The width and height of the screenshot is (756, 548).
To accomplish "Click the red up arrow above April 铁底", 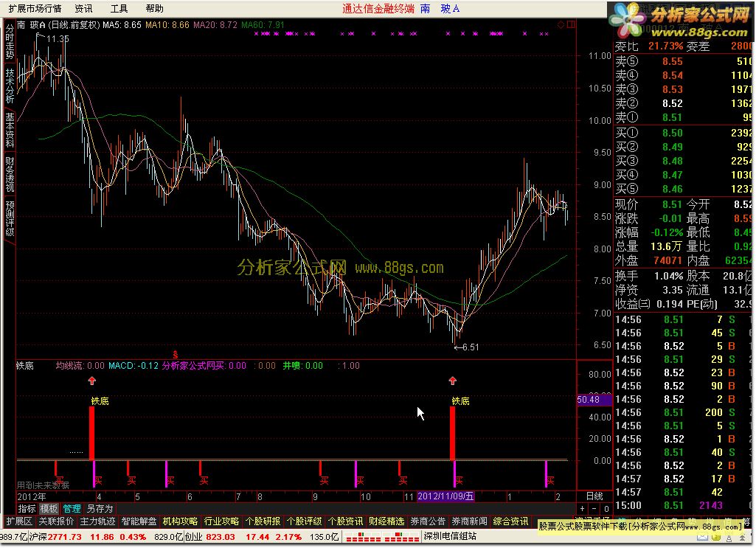I will point(92,381).
